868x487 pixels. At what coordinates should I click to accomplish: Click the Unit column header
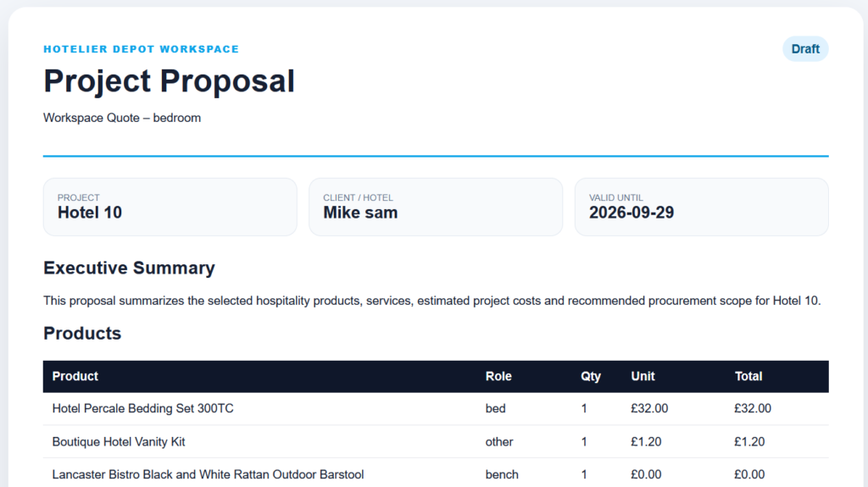643,376
